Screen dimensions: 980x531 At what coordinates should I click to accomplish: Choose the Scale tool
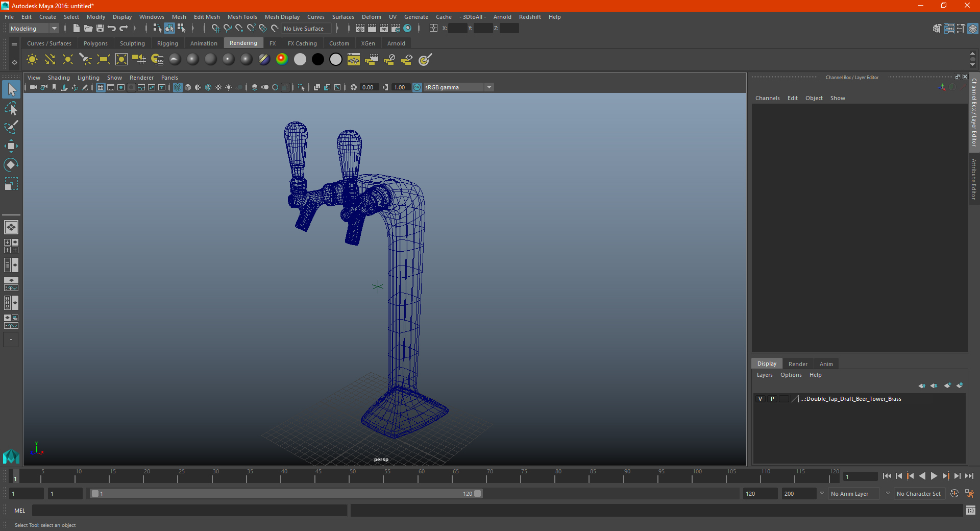pos(11,183)
